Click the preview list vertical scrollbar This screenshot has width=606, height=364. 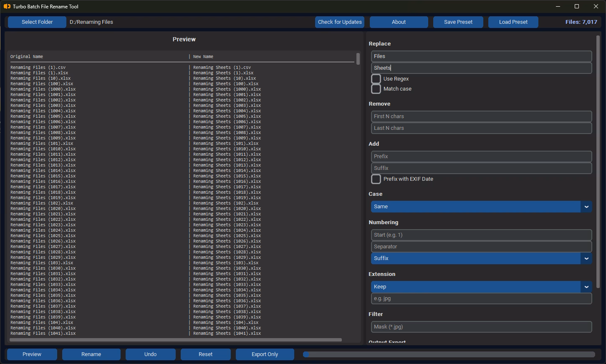click(x=358, y=58)
